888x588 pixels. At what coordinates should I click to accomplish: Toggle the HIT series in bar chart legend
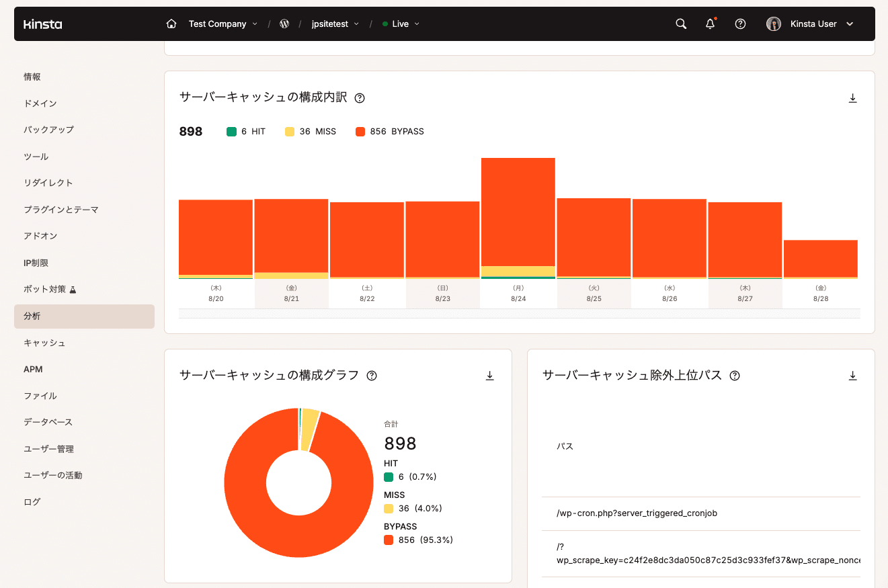click(x=246, y=132)
